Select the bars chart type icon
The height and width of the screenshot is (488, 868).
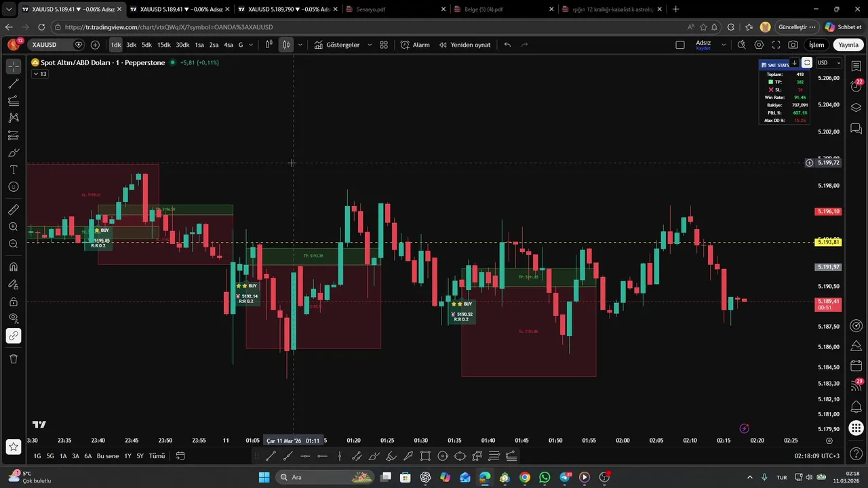[269, 45]
